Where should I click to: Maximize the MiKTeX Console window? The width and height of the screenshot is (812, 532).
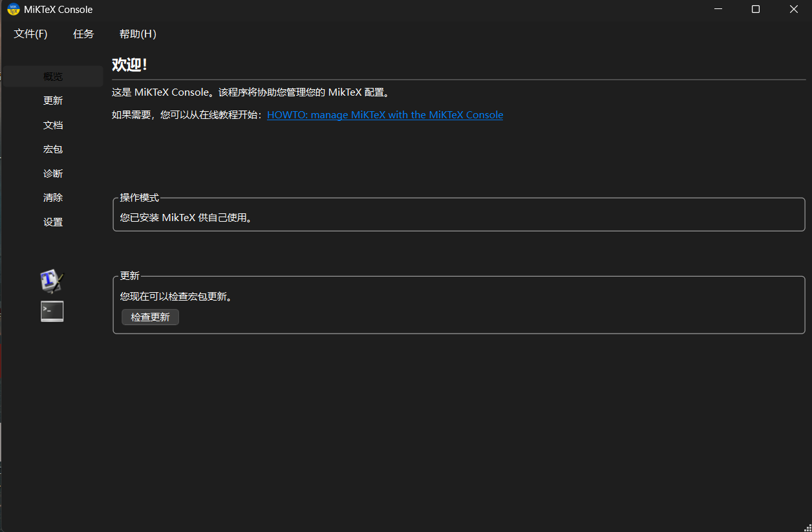point(756,9)
